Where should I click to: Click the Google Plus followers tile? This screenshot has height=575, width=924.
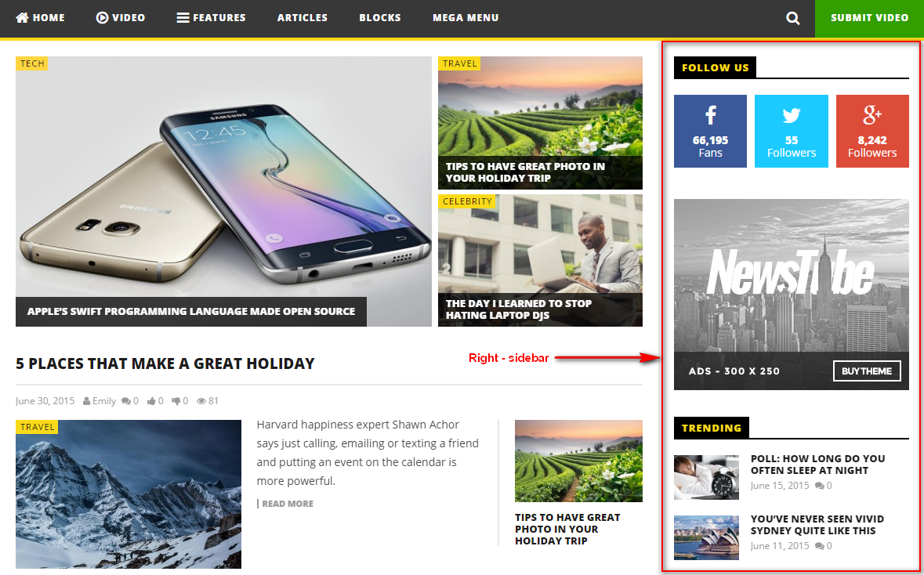point(872,131)
